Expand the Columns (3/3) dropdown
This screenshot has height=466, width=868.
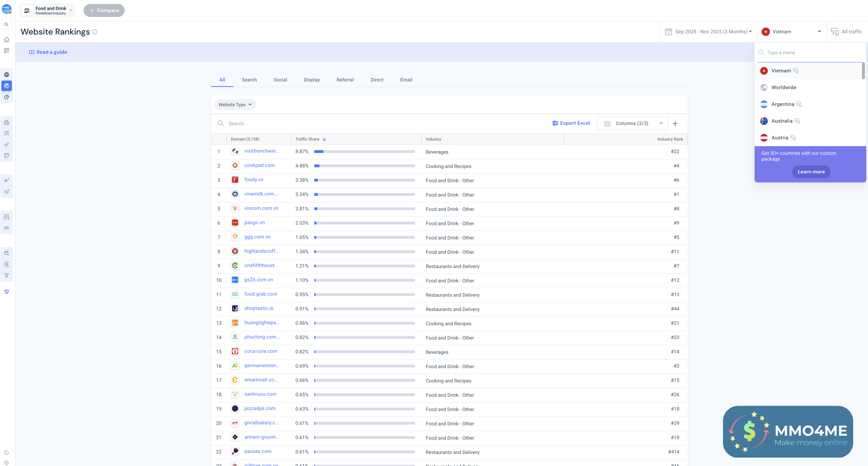632,124
